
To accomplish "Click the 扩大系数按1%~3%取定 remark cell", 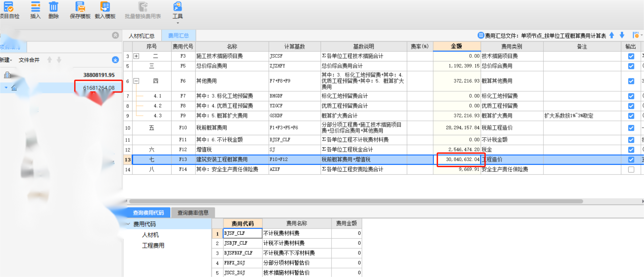I will pyautogui.click(x=582, y=116).
